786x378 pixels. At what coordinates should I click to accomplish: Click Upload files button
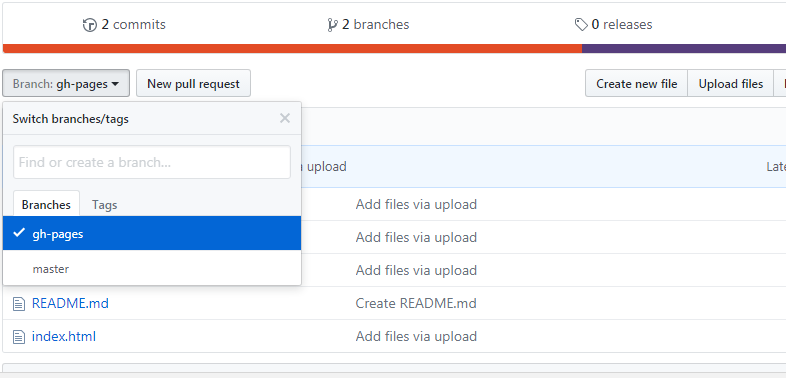pyautogui.click(x=731, y=83)
